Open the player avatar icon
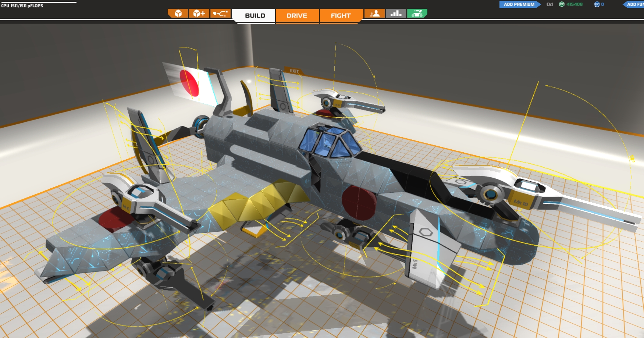This screenshot has width=644, height=338. tap(375, 14)
